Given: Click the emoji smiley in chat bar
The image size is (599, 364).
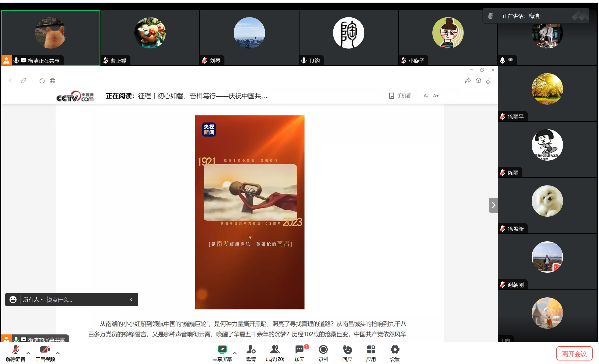Looking at the screenshot, I should [13, 300].
